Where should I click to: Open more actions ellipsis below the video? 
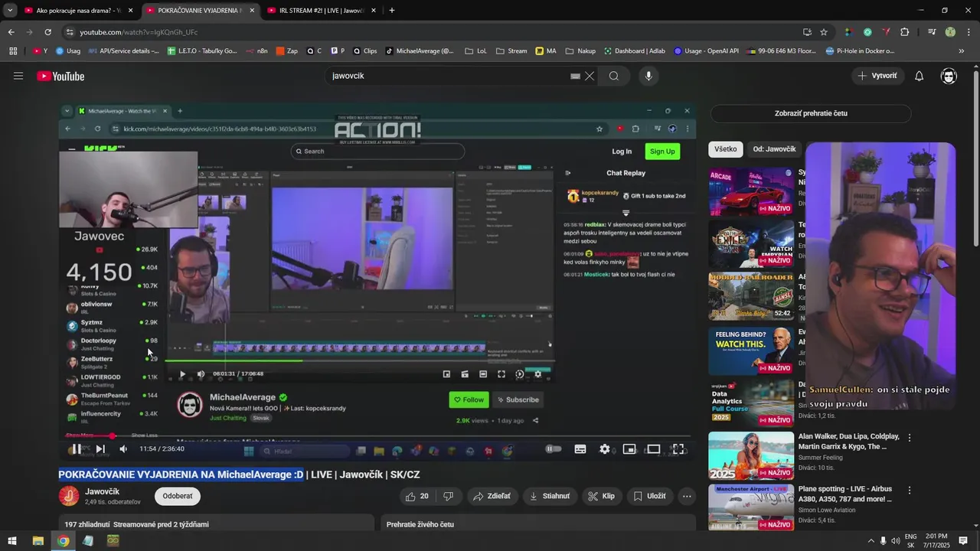pyautogui.click(x=687, y=496)
